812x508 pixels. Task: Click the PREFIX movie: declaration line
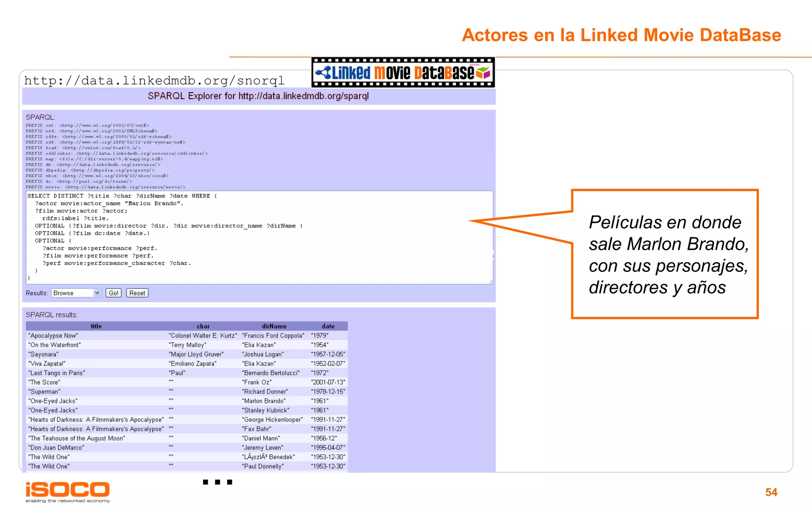105,187
